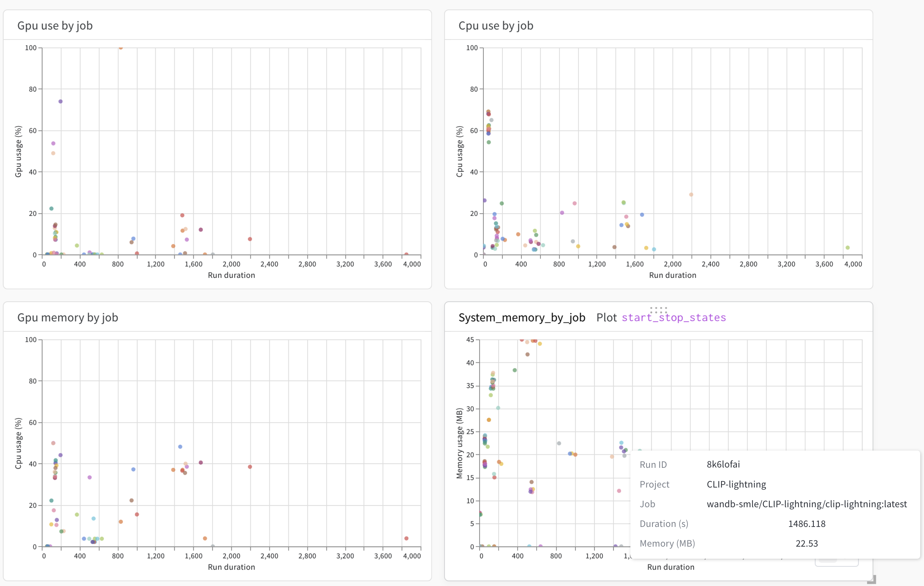
Task: Select the purple outlier point near 74% Gpu usage
Action: tap(60, 101)
